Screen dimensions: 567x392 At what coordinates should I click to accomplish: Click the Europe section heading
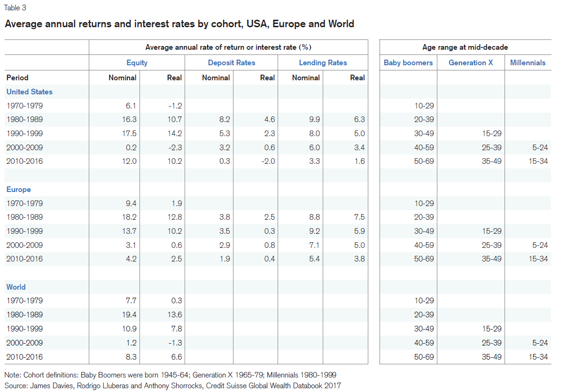19,189
